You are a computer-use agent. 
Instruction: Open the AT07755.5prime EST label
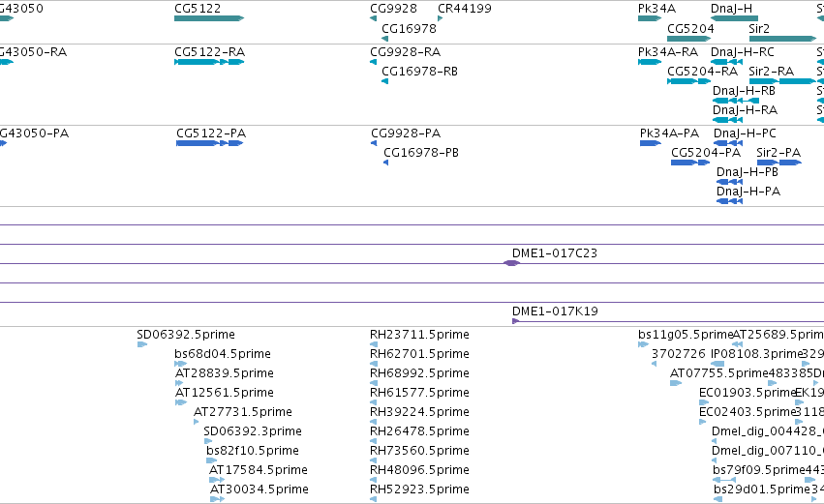click(x=718, y=373)
